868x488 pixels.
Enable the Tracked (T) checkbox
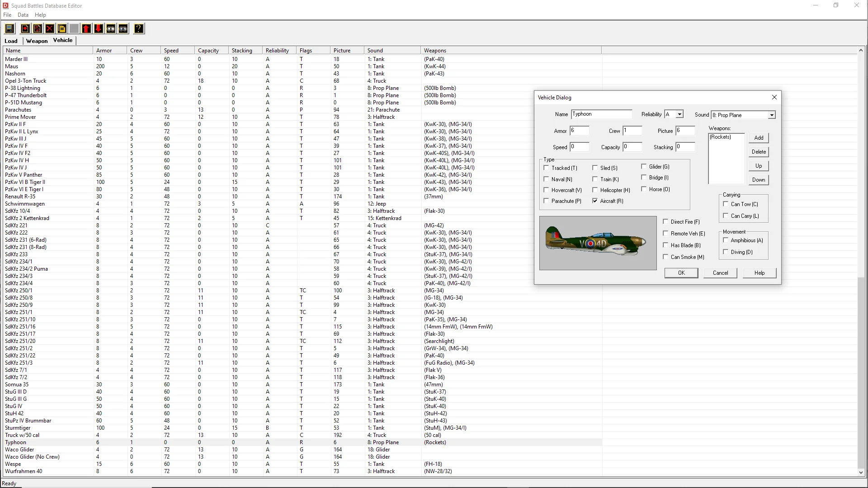click(546, 168)
